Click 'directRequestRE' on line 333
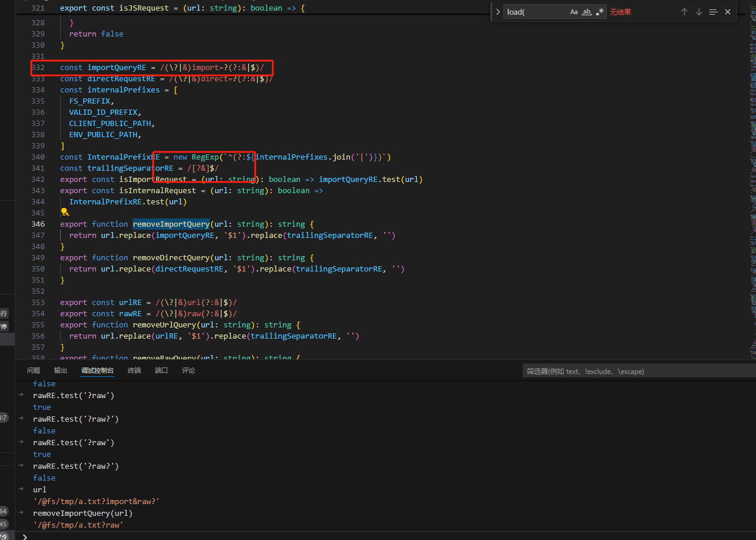Screen dimensions: 756x540 tap(121, 79)
